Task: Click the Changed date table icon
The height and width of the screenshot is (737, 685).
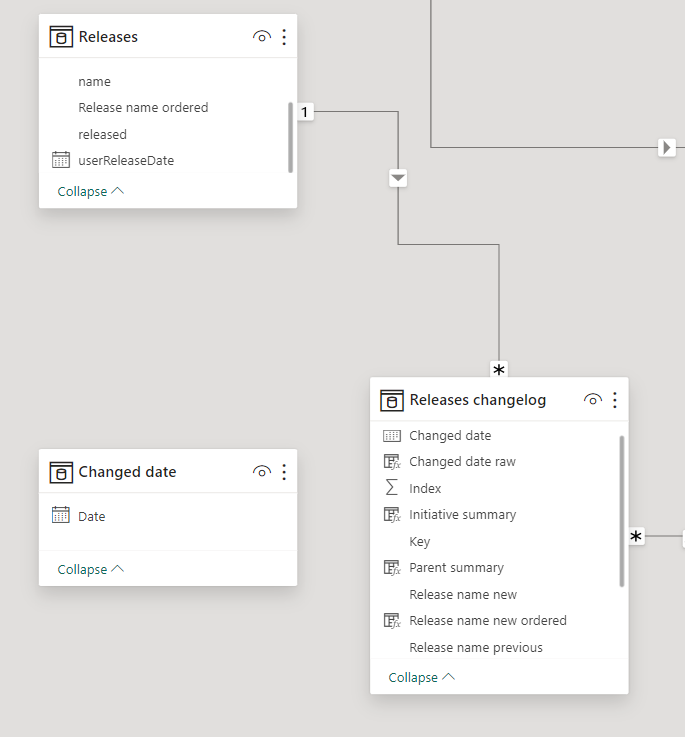Action: pos(61,472)
